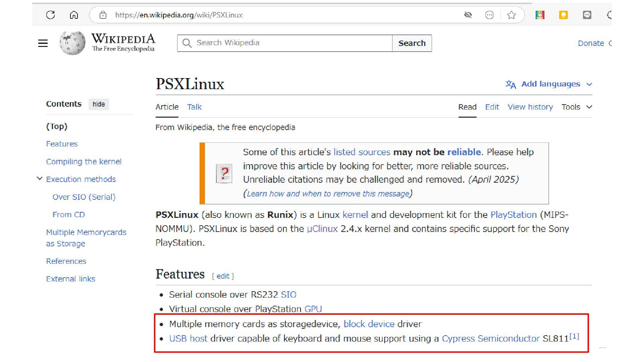Viewport: 644px width, 362px height.
Task: Click the yellow lightbulb extension icon
Action: point(563,15)
